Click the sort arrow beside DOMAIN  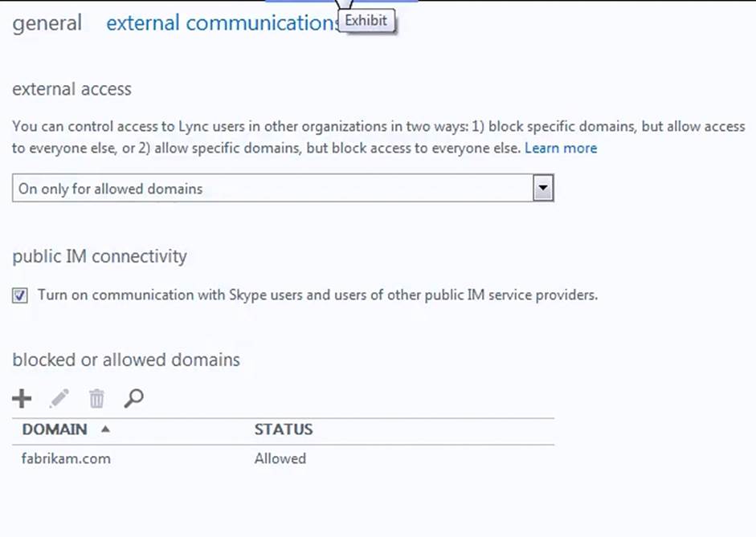point(105,429)
